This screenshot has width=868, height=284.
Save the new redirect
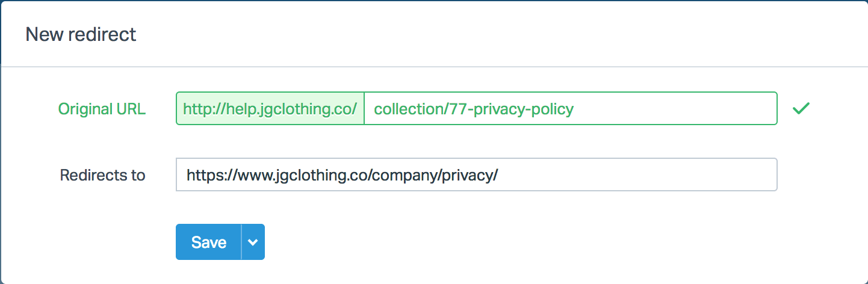[209, 242]
